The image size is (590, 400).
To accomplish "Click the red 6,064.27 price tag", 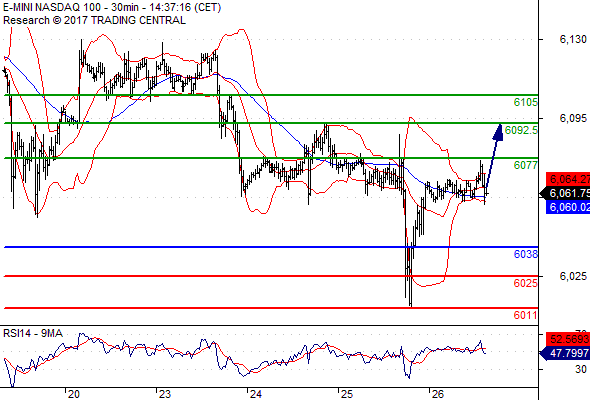I will (x=568, y=179).
